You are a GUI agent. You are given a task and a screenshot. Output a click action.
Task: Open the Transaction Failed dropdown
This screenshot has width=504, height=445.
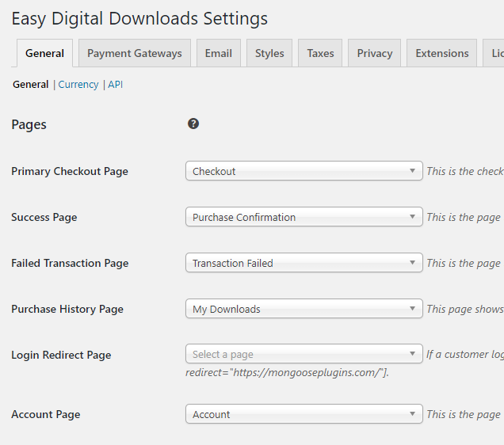pos(304,263)
